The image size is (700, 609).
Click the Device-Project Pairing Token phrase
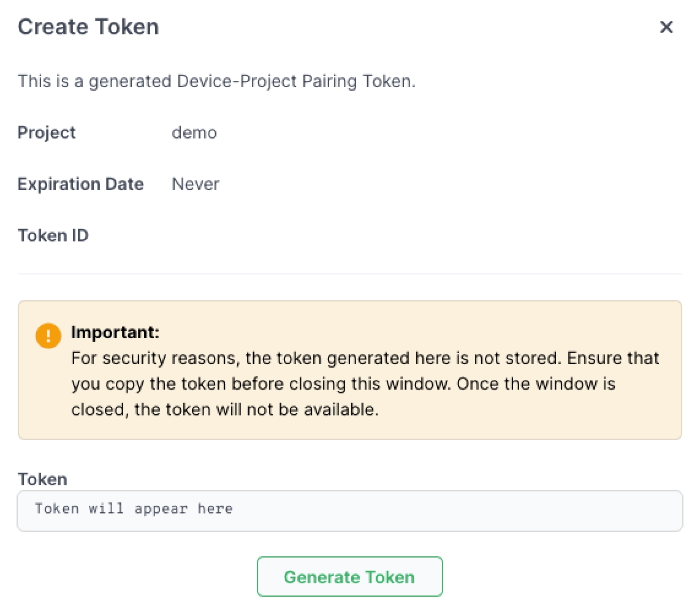pos(293,81)
